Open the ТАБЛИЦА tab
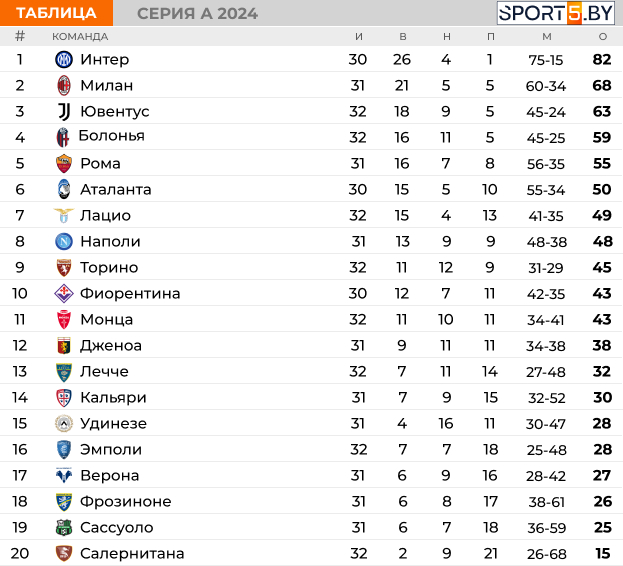Viewport: 623px width, 566px height. (56, 13)
